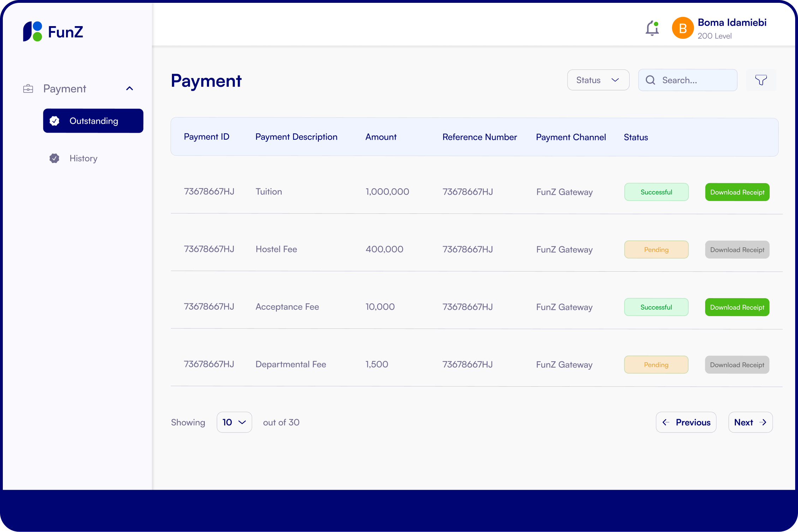
Task: Download receipt for Tuition payment
Action: [x=737, y=192]
